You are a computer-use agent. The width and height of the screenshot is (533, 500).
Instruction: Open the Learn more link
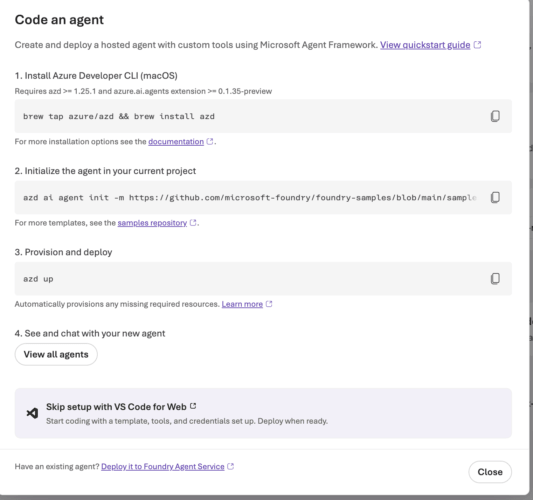coord(242,304)
